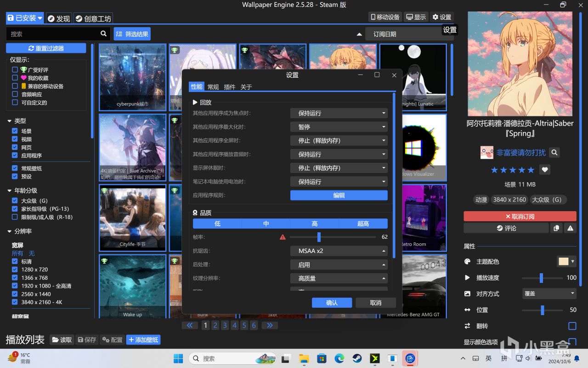The height and width of the screenshot is (368, 588).
Task: Click the magnifier icon beside author 非富婆请勿打扰
Action: point(554,152)
